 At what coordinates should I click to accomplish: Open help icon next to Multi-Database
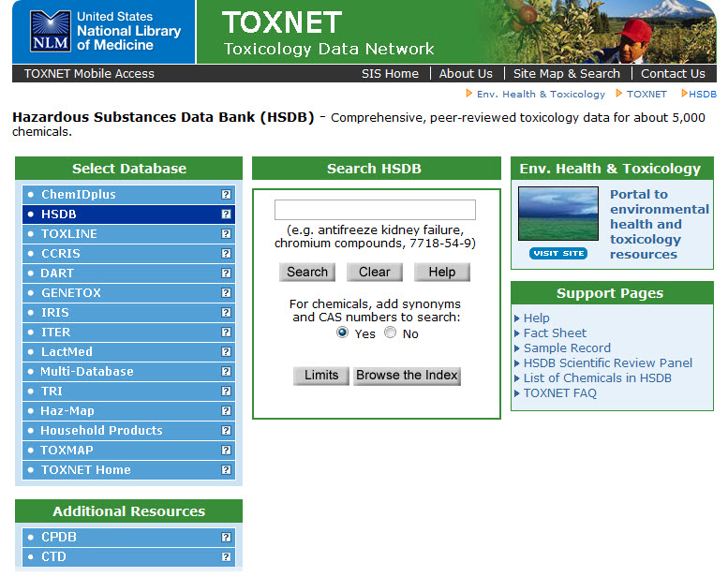tap(226, 371)
